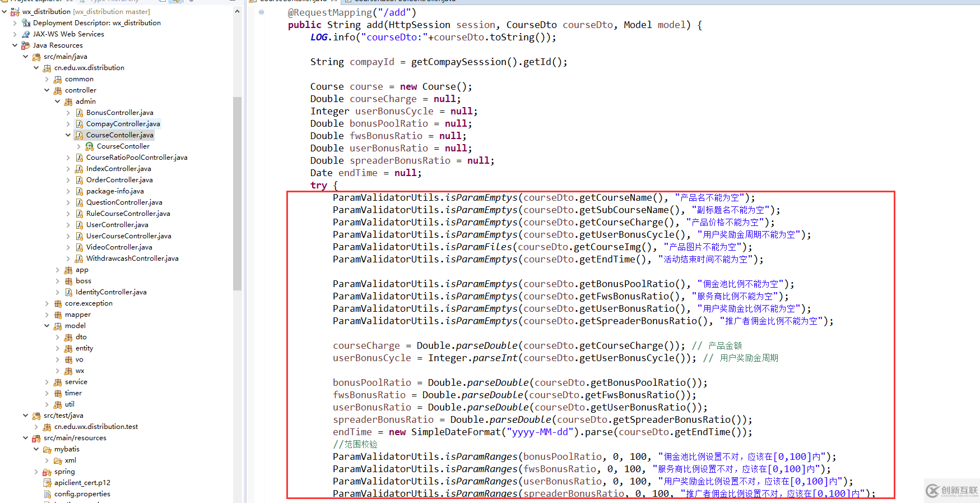Click the String compayId declaration line

439,62
